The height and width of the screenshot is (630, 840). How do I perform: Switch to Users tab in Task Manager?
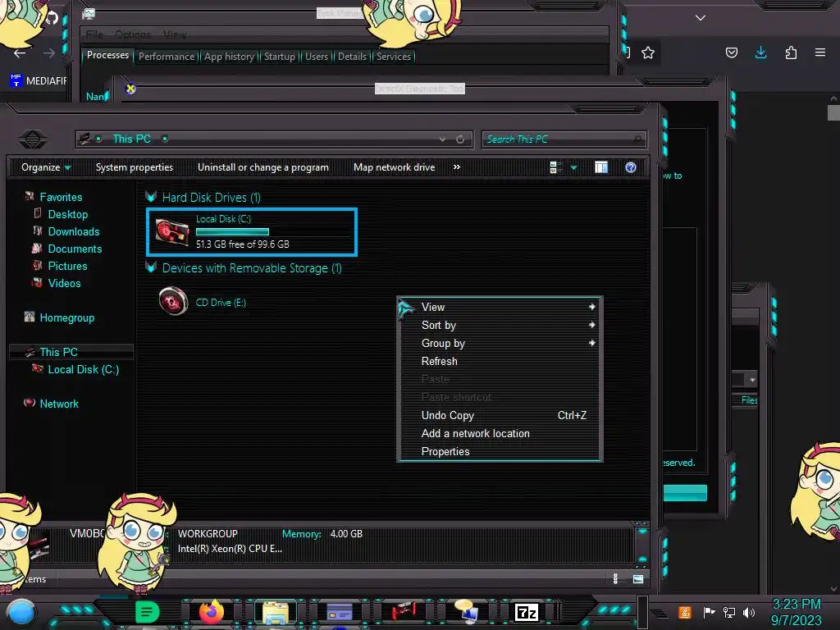click(x=317, y=57)
